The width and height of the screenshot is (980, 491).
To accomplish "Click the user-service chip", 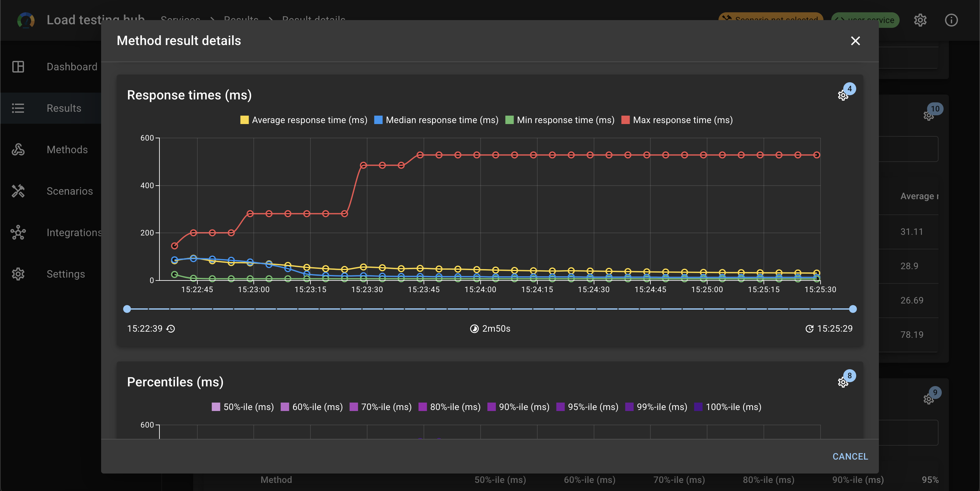I will point(866,20).
